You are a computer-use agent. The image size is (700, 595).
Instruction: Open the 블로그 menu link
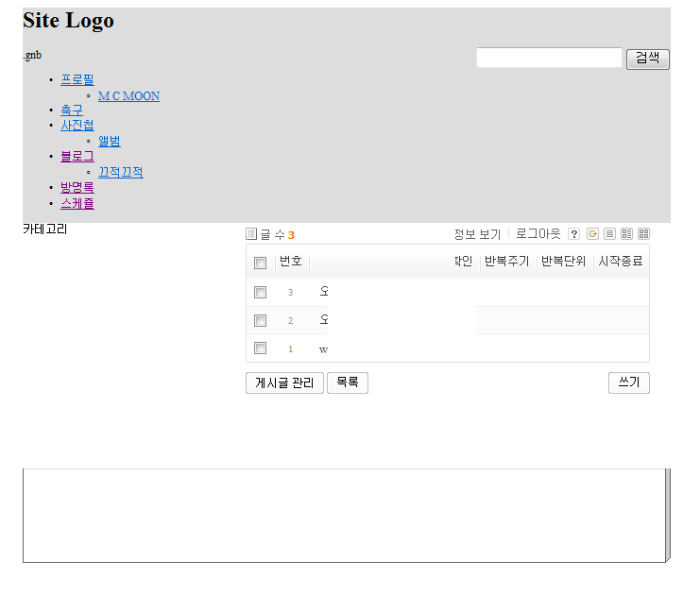(77, 156)
